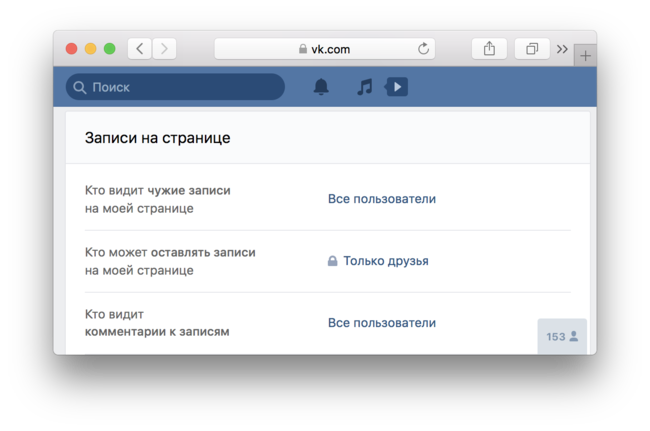Open the VK music player icon

pos(364,87)
